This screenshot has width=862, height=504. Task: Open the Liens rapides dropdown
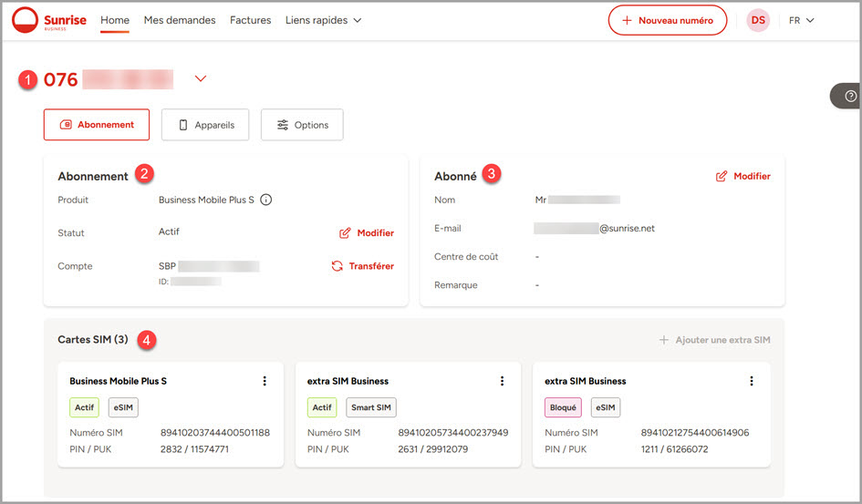323,20
